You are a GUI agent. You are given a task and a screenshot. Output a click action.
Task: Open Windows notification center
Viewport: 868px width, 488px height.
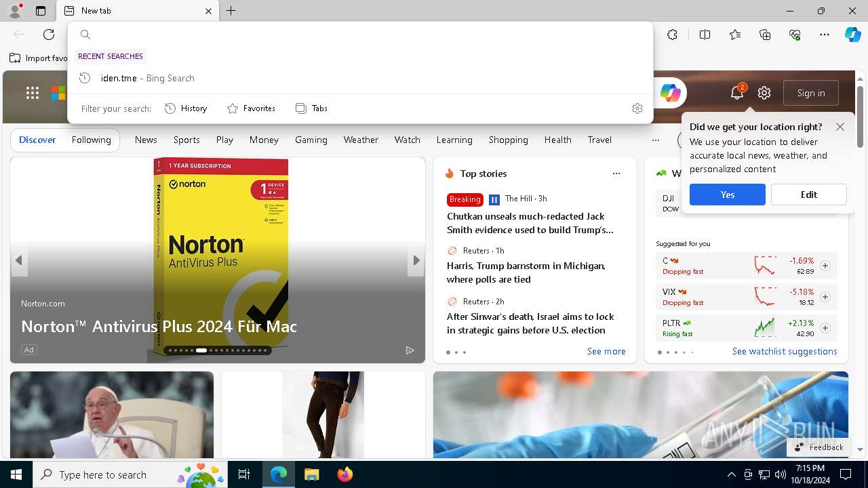coord(846,474)
